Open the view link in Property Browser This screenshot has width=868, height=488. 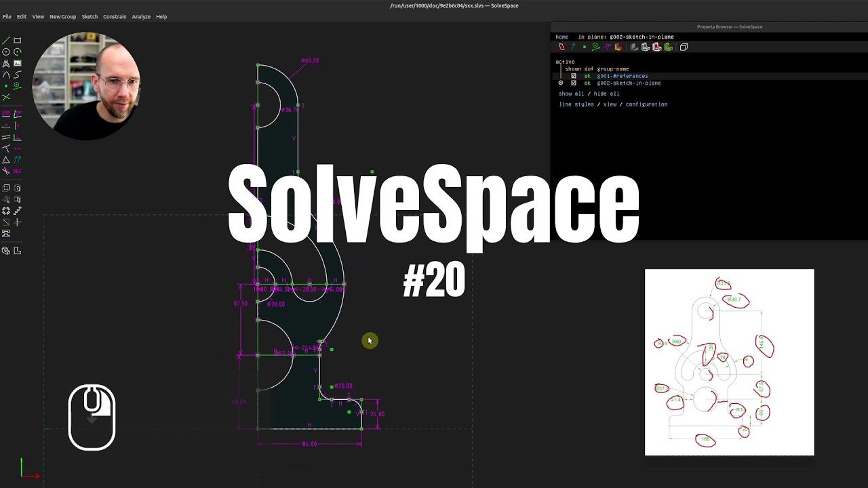click(x=610, y=104)
